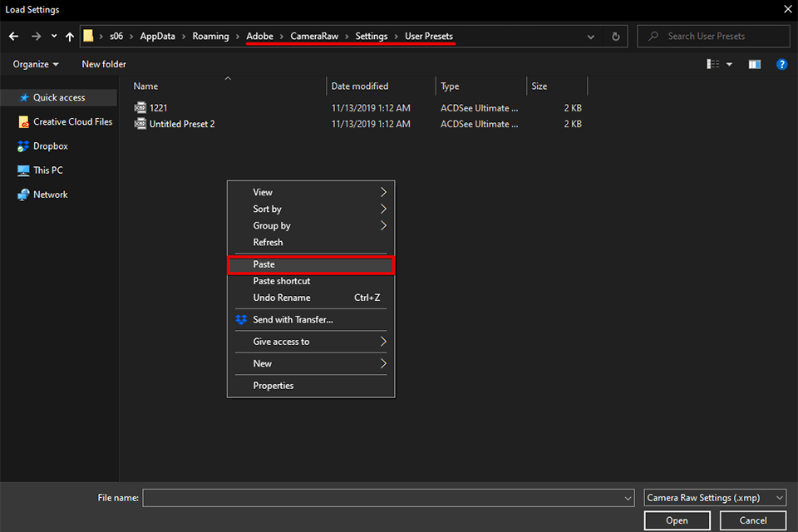Select Quick access in sidebar
Screen dimensions: 798x532
59,97
